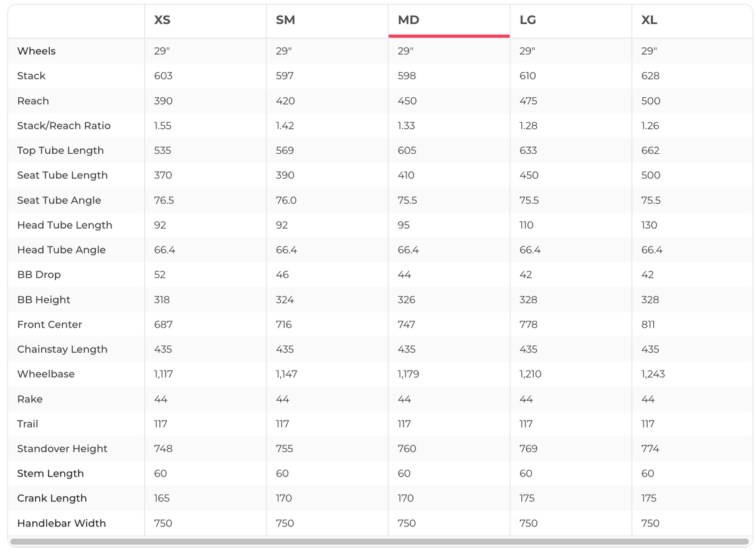
Task: Choose the XL size column header
Action: pyautogui.click(x=649, y=20)
